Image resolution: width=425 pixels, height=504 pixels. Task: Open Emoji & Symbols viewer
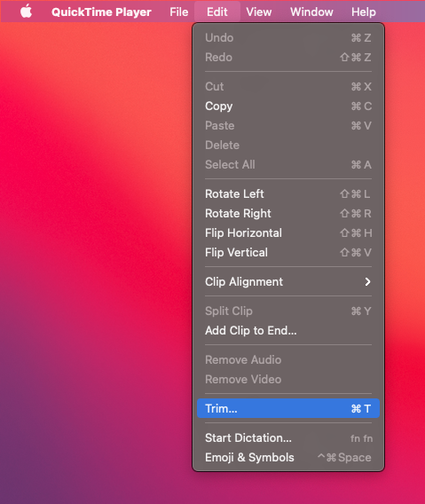[288, 457]
